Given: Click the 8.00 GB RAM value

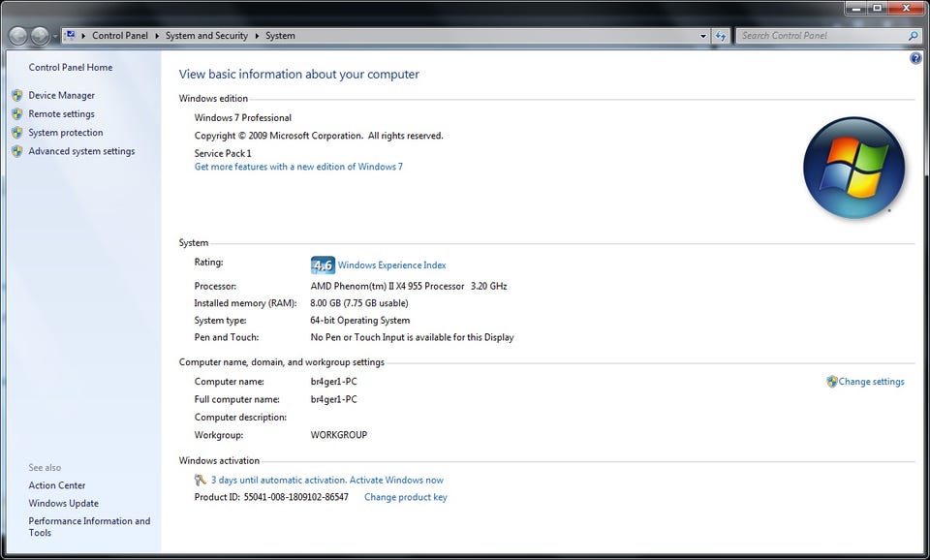Looking at the screenshot, I should [x=359, y=303].
